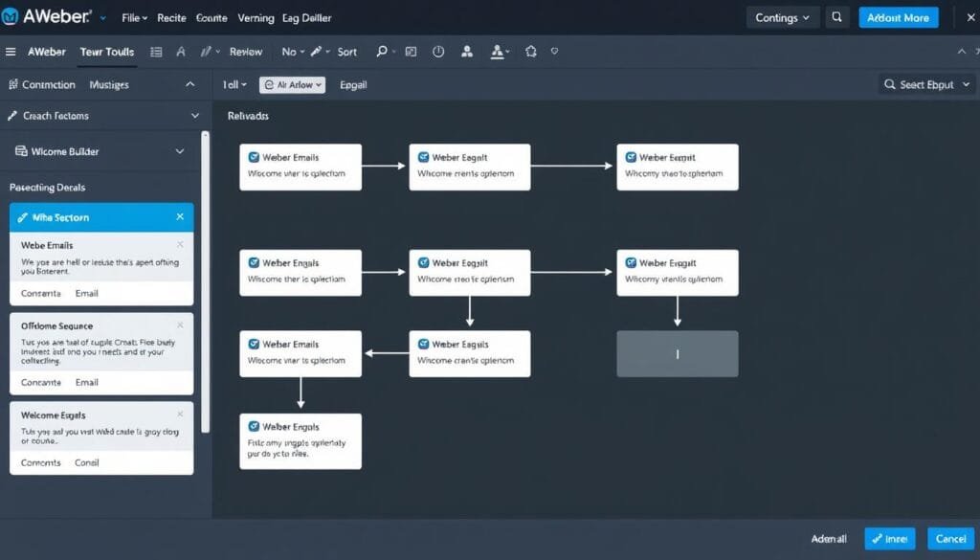Collapse the toolbar with the up chevron

point(962,52)
